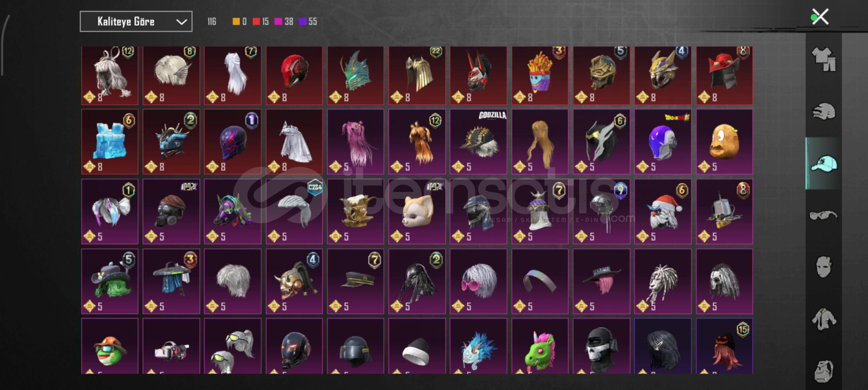The height and width of the screenshot is (390, 868).
Task: Open the sunglasses category icon
Action: (823, 216)
